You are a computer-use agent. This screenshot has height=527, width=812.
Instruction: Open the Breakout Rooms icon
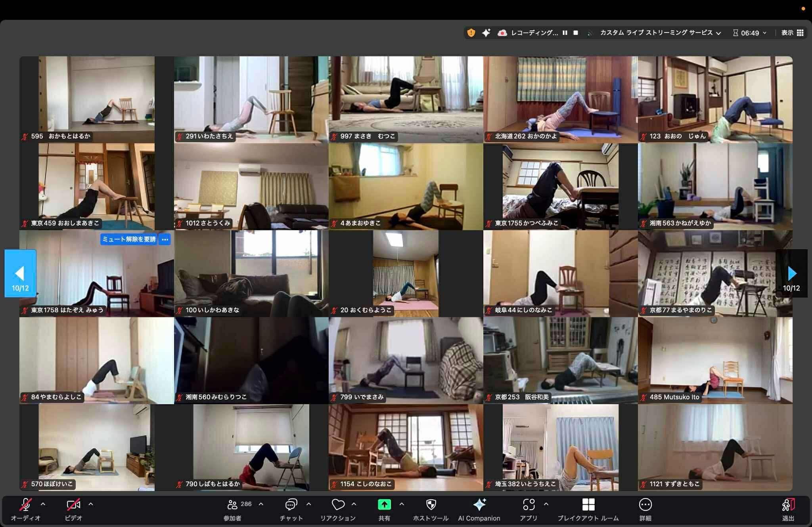[x=588, y=505]
